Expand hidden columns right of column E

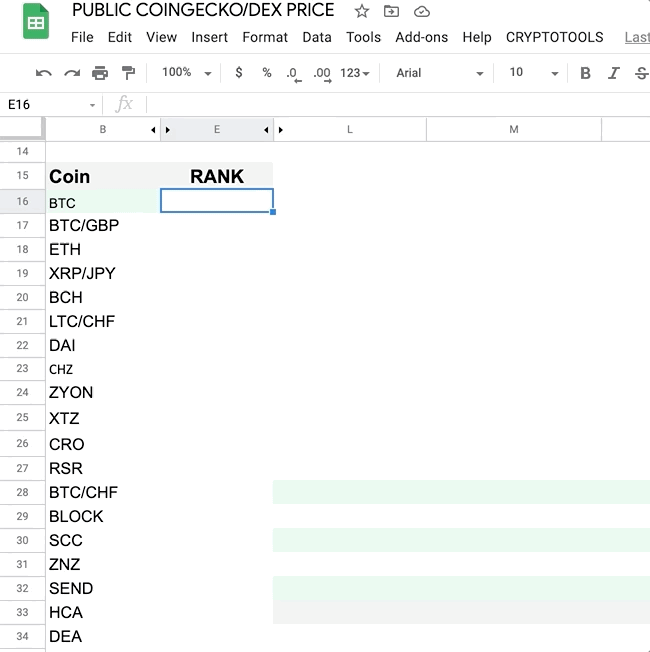pos(266,130)
